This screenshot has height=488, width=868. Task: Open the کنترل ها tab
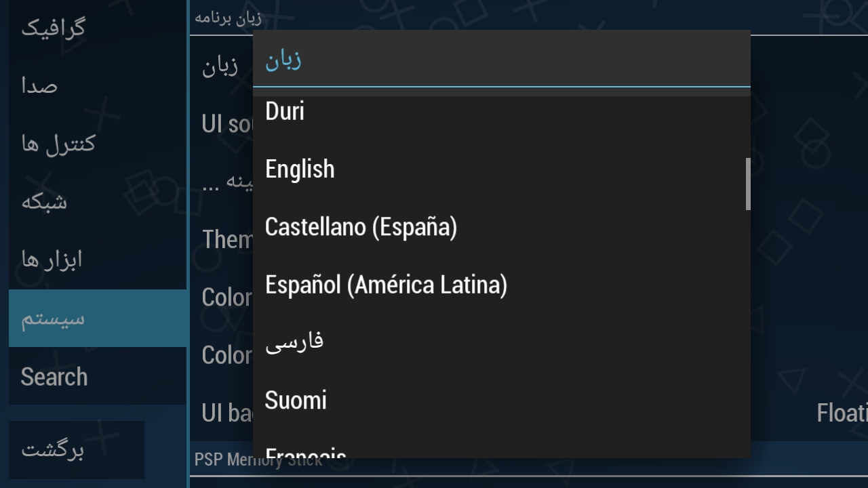click(x=98, y=144)
